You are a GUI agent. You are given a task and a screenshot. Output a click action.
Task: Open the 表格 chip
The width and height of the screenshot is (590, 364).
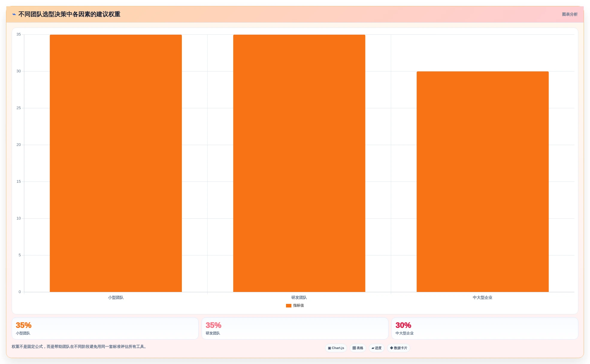tap(358, 348)
